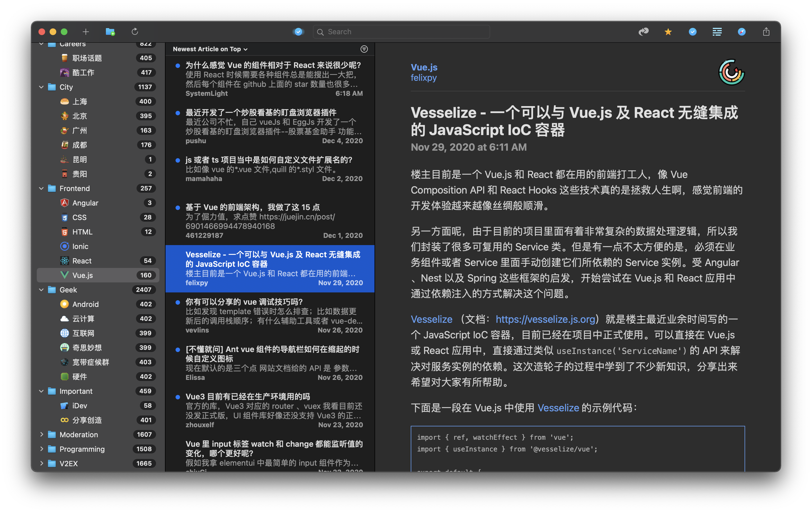Open the article list filter icon

point(364,49)
